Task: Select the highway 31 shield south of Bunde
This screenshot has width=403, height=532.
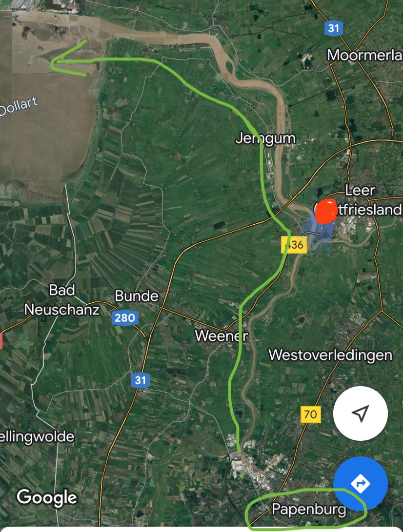Action: point(140,380)
